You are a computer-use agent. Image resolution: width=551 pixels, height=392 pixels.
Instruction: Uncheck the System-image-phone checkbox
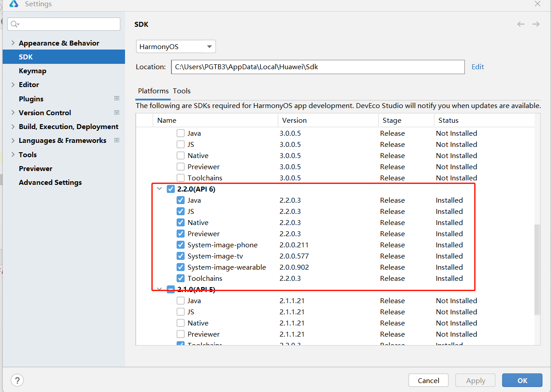(x=180, y=245)
